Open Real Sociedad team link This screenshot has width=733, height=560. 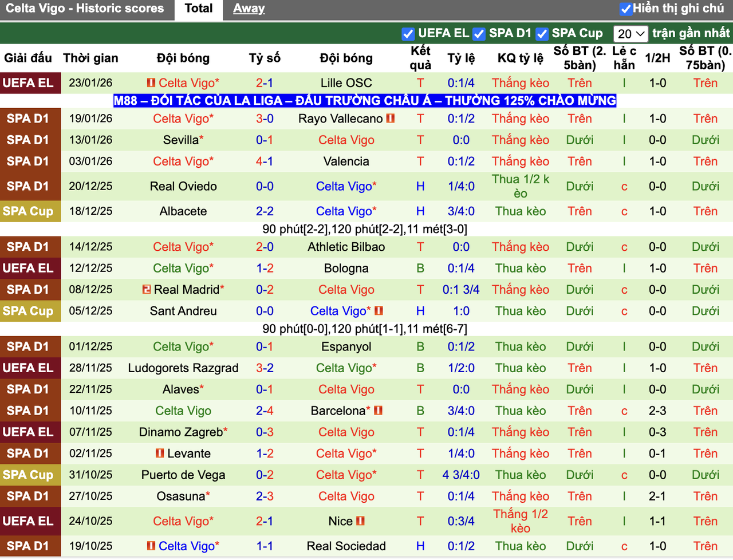pyautogui.click(x=346, y=546)
